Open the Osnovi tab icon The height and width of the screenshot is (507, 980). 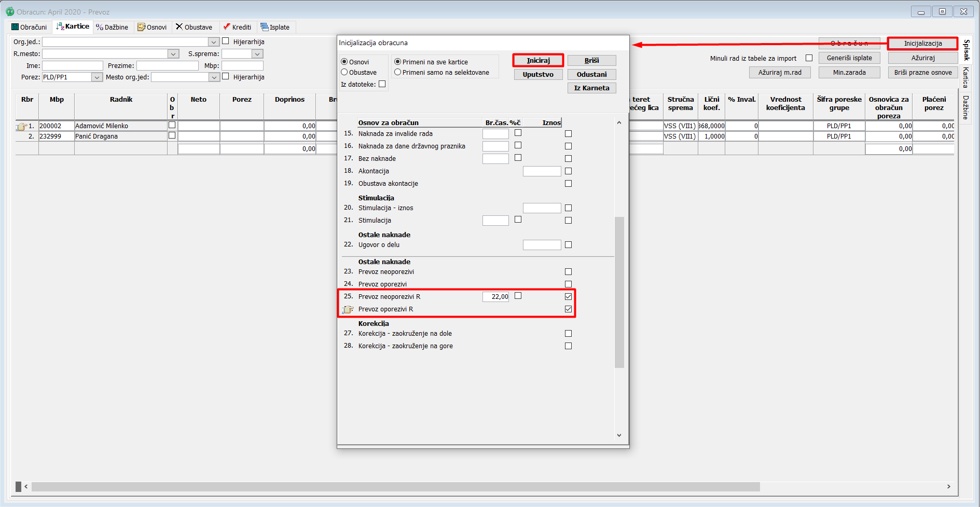click(141, 27)
